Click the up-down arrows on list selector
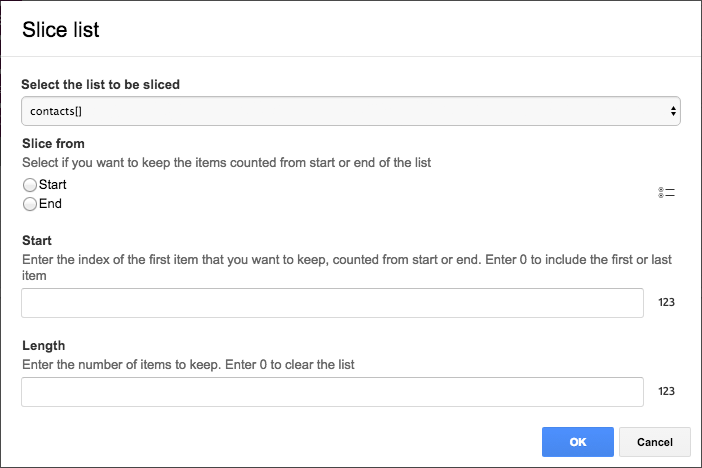The image size is (702, 468). click(x=674, y=111)
